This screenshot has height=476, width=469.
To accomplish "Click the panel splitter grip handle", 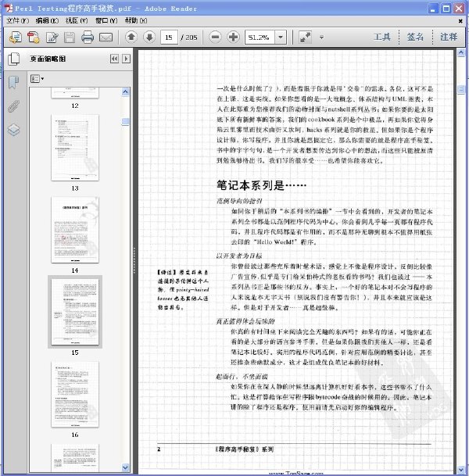I will point(134,260).
